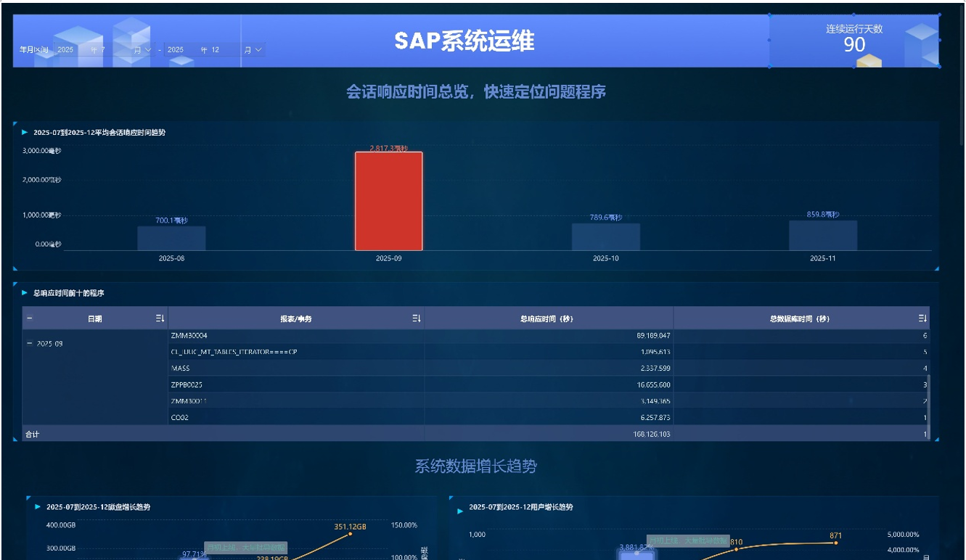Viewport: 966px width, 560px height.
Task: Select the 2025-08 bar in response chart
Action: [171, 238]
